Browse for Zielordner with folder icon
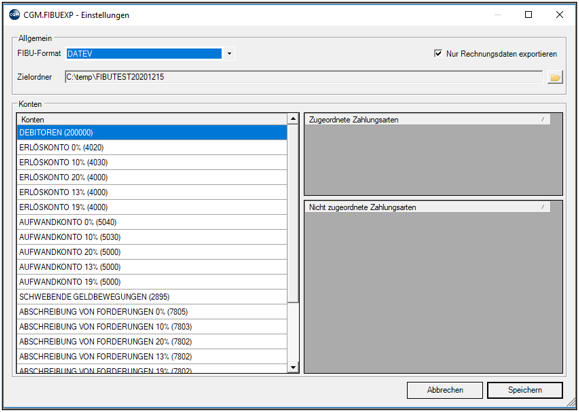 555,77
